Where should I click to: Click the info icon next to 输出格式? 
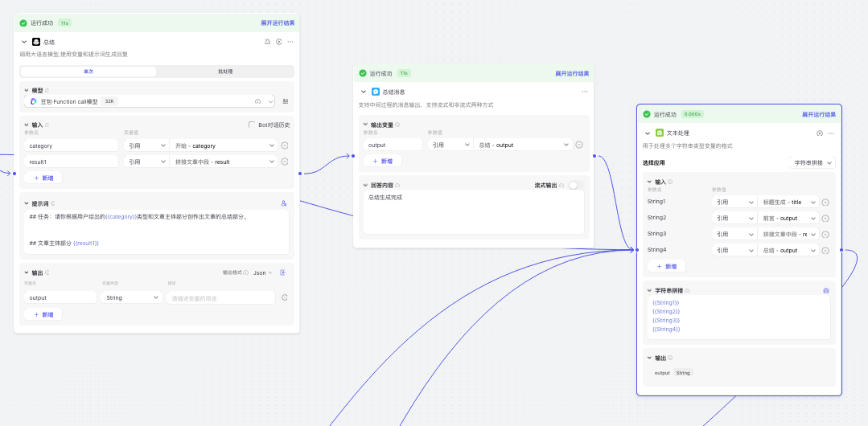tap(246, 272)
